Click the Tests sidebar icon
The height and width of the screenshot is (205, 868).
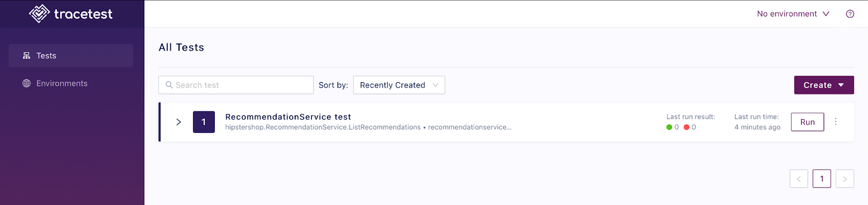[x=27, y=55]
